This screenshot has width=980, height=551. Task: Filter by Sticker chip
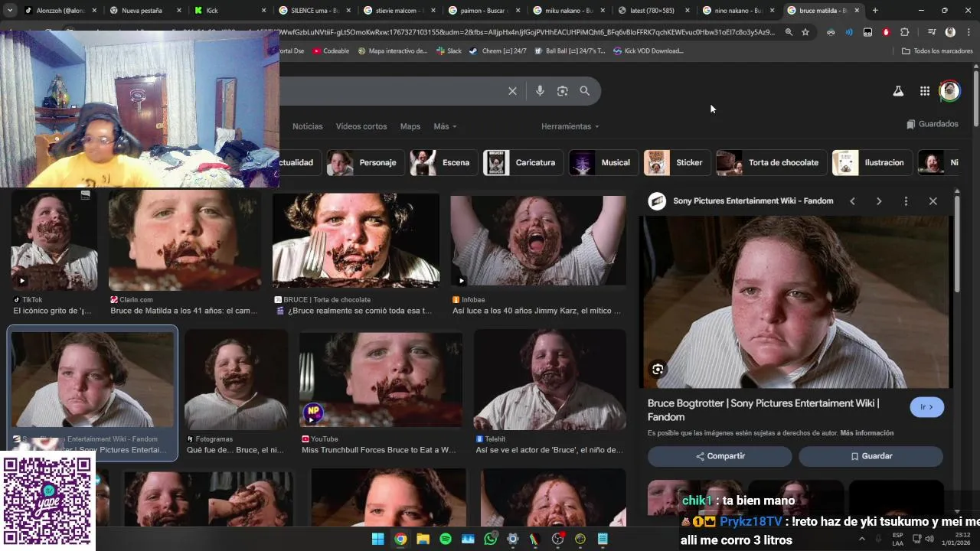click(x=678, y=162)
